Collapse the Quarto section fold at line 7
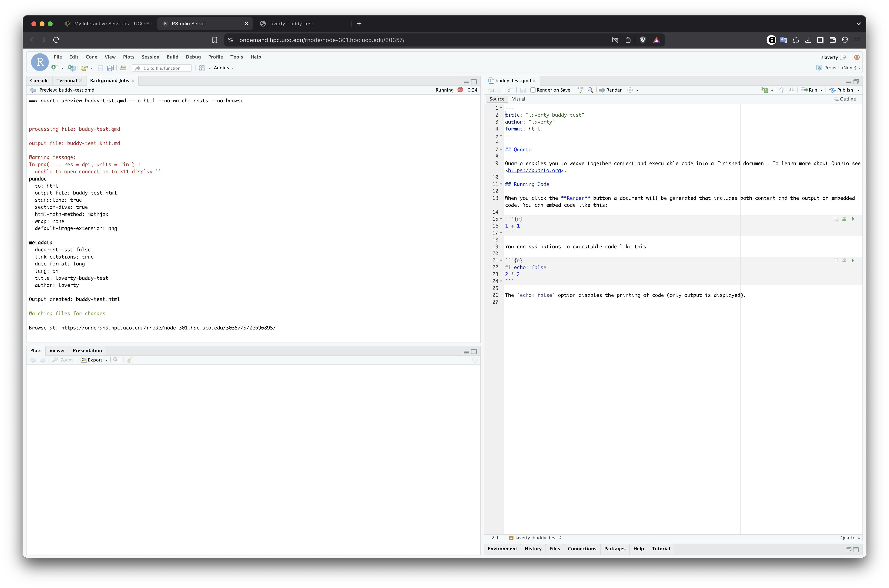This screenshot has height=588, width=889. [x=501, y=150]
